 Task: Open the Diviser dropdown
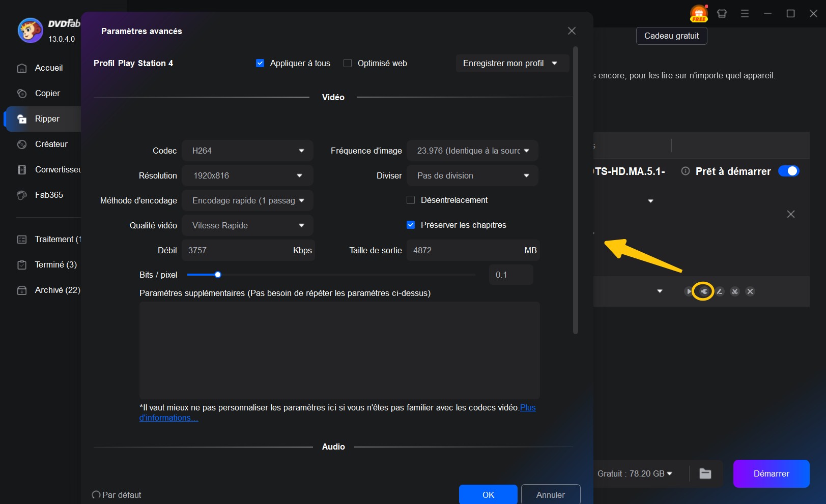(472, 175)
